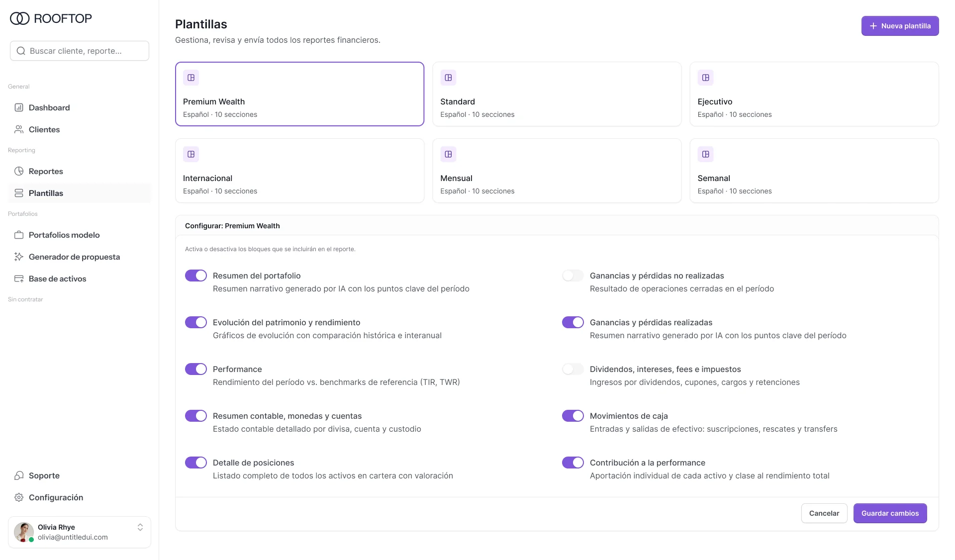Click the search magnifier icon
Screen dimensions: 955x560
tap(21, 51)
